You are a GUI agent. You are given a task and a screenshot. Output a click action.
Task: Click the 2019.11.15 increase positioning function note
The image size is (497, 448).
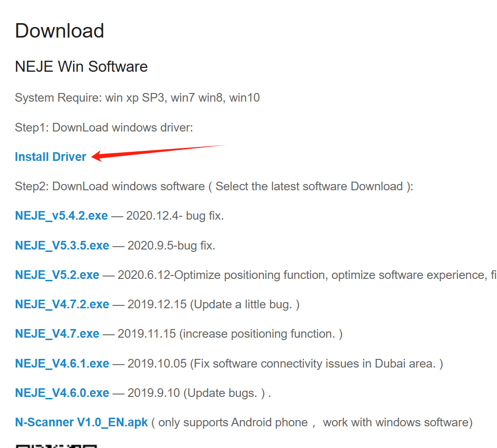(230, 334)
